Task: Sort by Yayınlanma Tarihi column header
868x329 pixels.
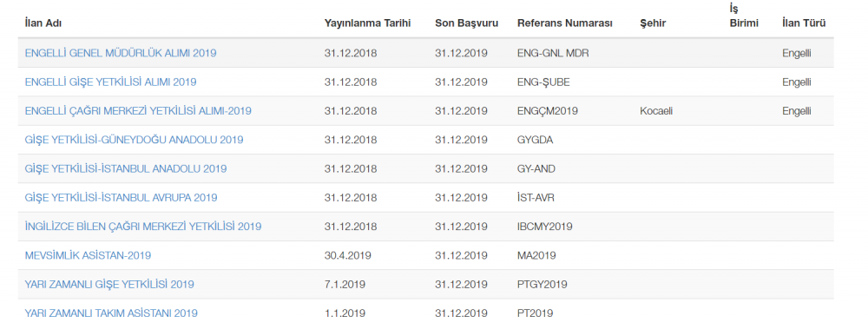Action: [367, 23]
